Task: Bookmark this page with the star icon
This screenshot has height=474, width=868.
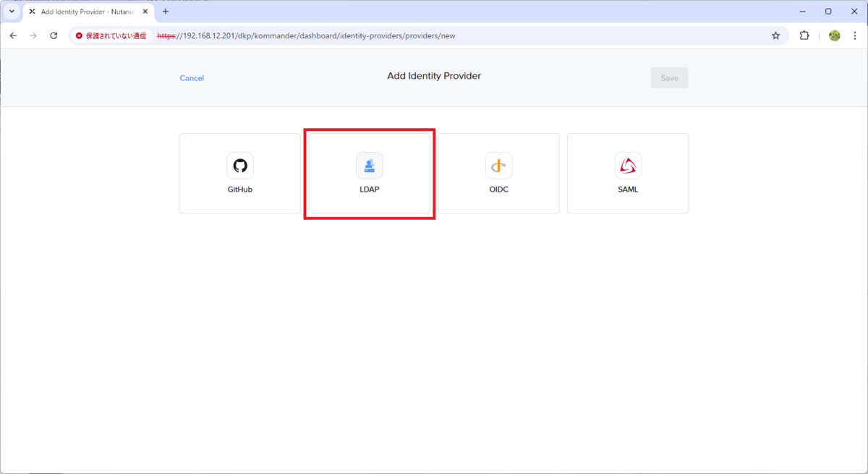Action: (776, 35)
